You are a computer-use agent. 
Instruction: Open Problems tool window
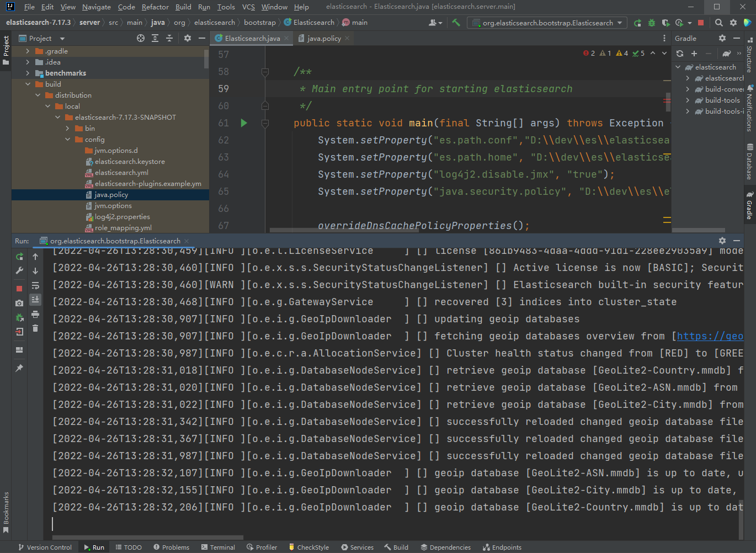click(171, 547)
